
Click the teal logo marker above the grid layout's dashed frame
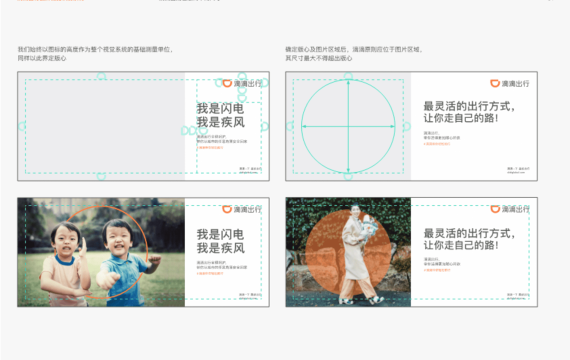click(101, 76)
